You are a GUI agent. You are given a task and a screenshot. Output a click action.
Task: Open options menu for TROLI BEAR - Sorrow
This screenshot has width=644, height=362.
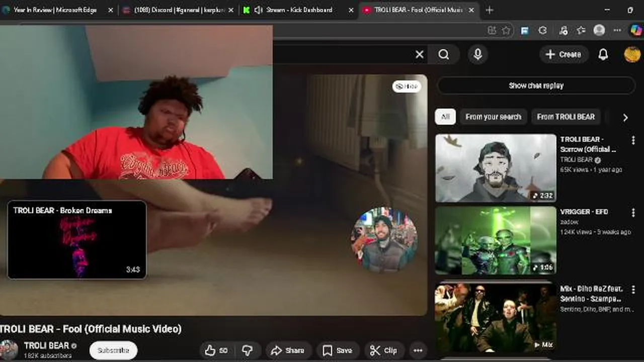click(633, 140)
